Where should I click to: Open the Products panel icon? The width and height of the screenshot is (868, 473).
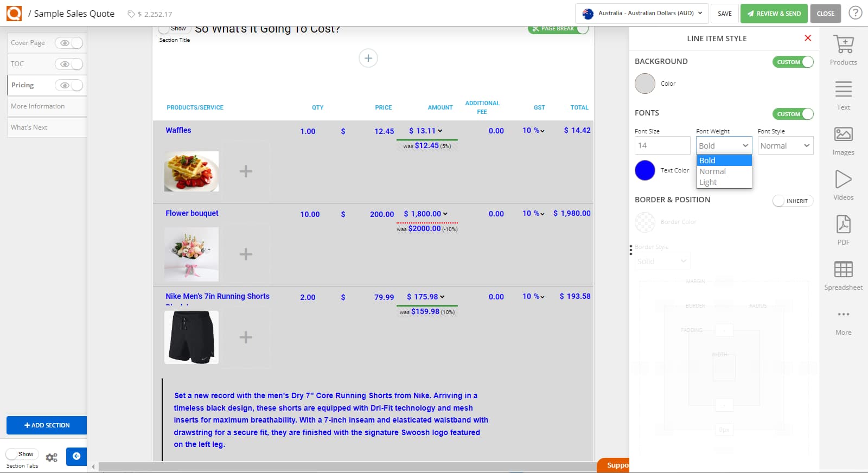point(844,44)
